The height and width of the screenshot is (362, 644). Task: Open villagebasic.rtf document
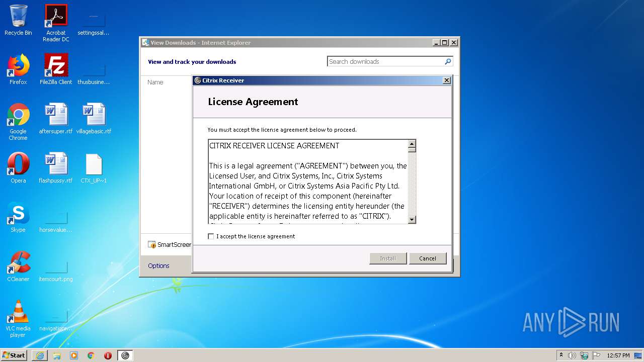[94, 119]
